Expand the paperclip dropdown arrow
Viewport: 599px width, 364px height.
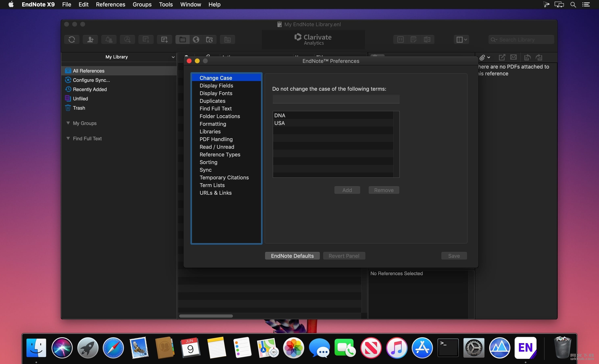(x=489, y=58)
